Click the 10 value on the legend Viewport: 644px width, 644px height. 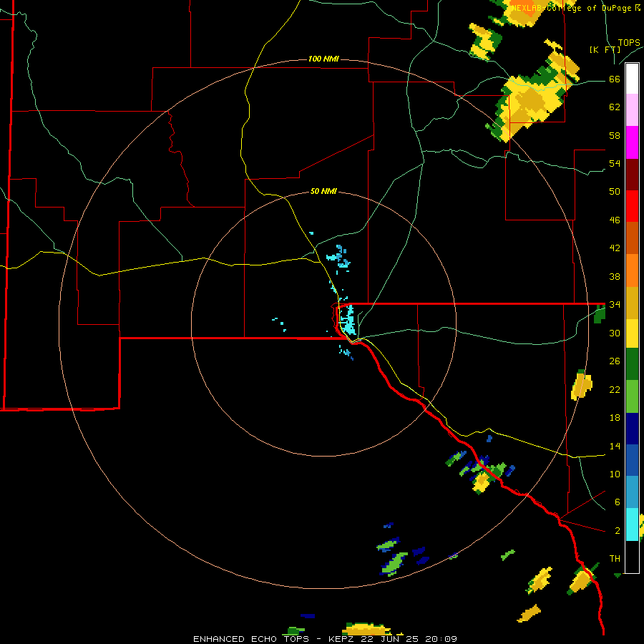(x=615, y=474)
